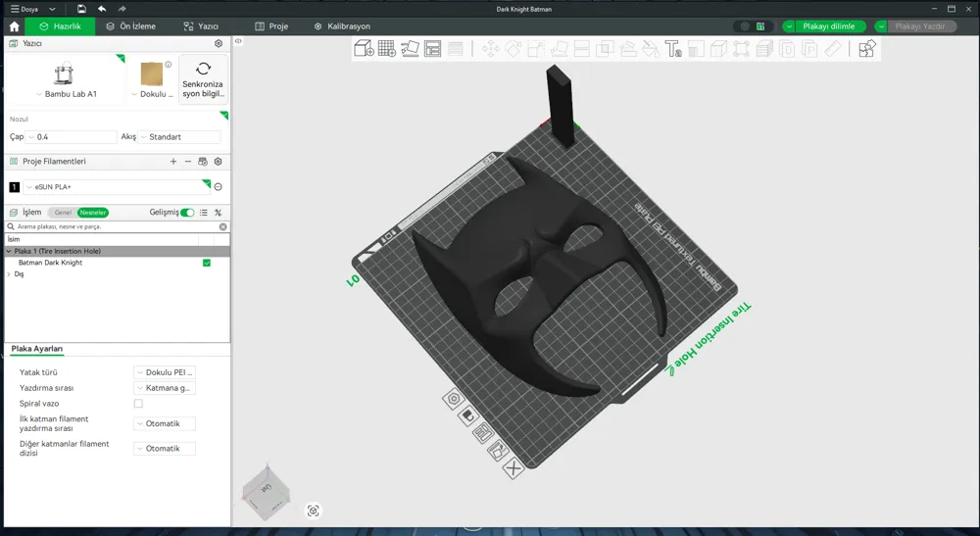Add a filament with the plus icon
Screen dimensions: 980x536
click(x=173, y=161)
